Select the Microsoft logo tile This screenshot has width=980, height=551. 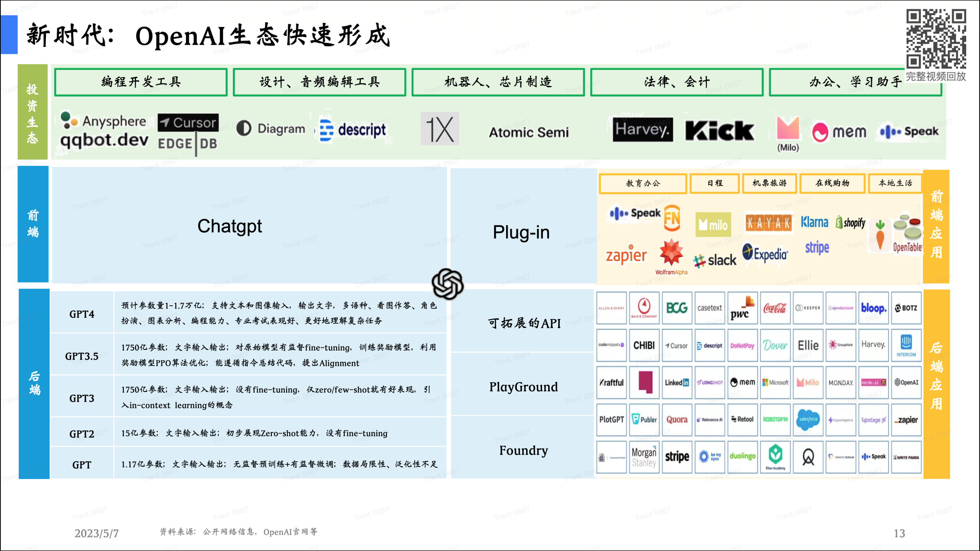[x=775, y=383]
